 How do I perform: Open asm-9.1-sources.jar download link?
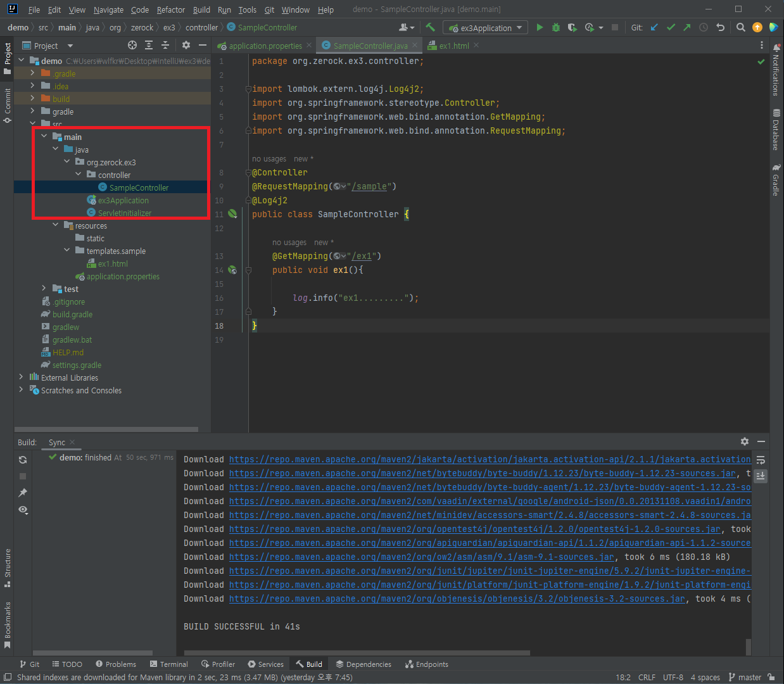pyautogui.click(x=422, y=557)
